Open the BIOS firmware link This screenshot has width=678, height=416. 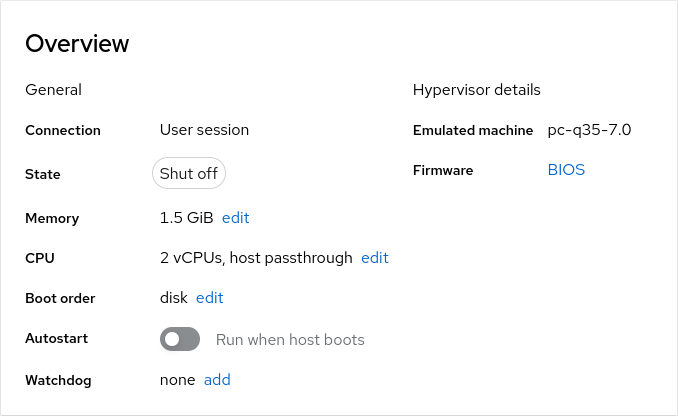[x=566, y=170]
